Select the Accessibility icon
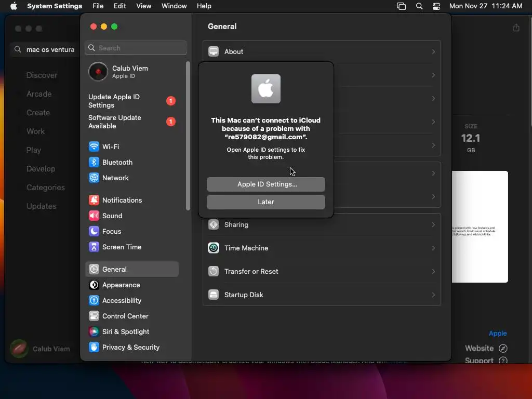 click(94, 301)
